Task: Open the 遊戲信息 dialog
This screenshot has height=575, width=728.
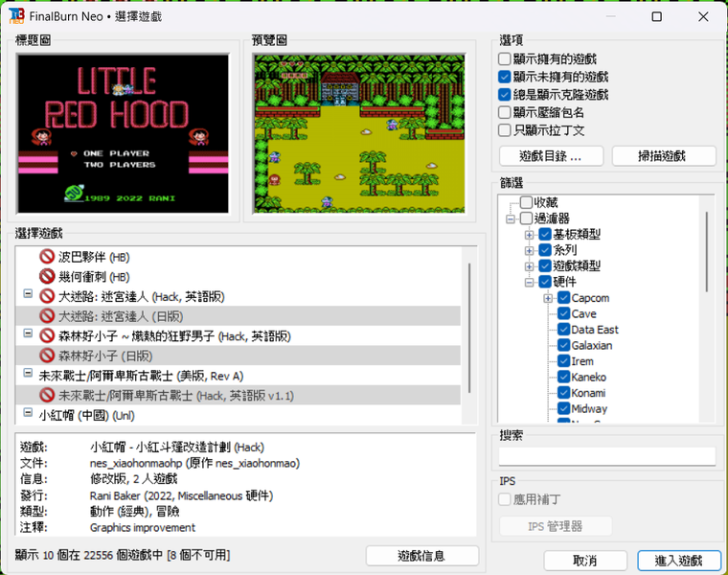Action: (x=422, y=556)
